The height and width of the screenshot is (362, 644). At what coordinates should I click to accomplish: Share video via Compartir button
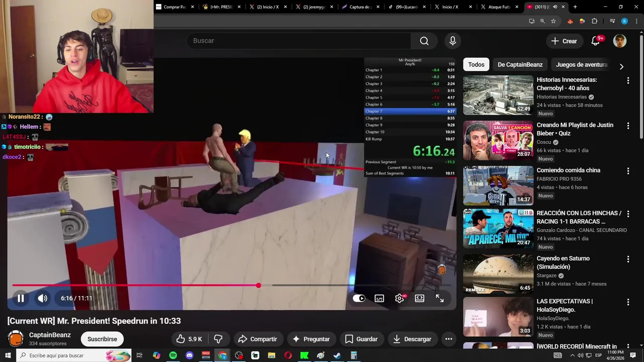click(258, 339)
